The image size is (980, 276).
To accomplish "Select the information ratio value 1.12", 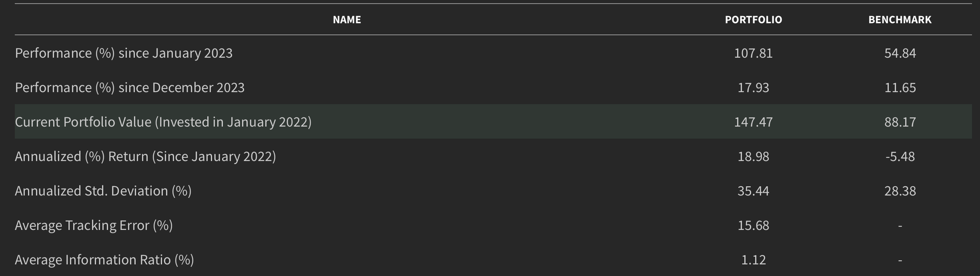I will pos(753,260).
